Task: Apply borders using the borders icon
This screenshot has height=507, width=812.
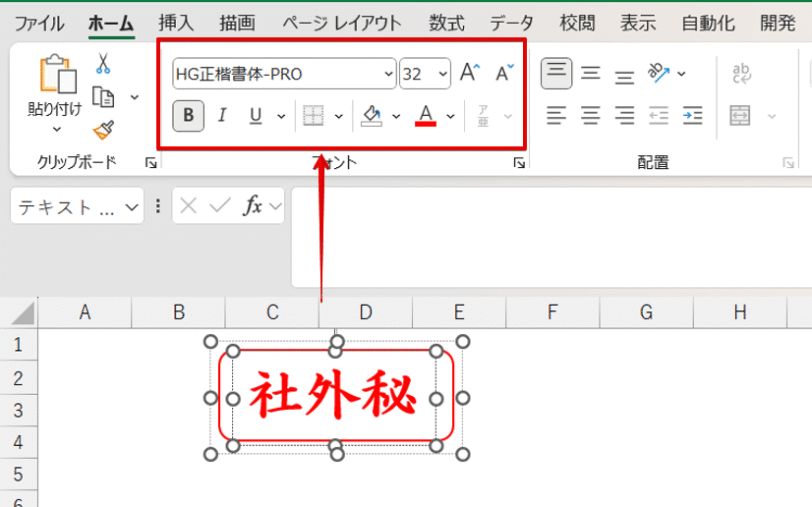Action: [313, 115]
